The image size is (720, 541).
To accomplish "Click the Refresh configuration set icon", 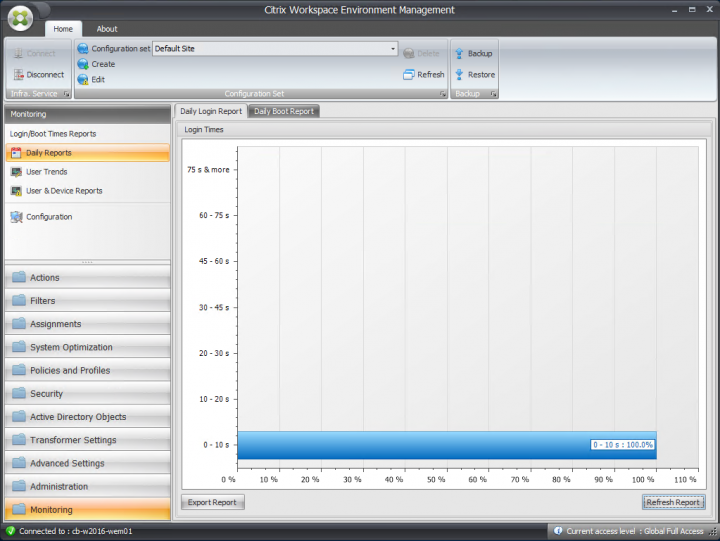I will point(409,75).
